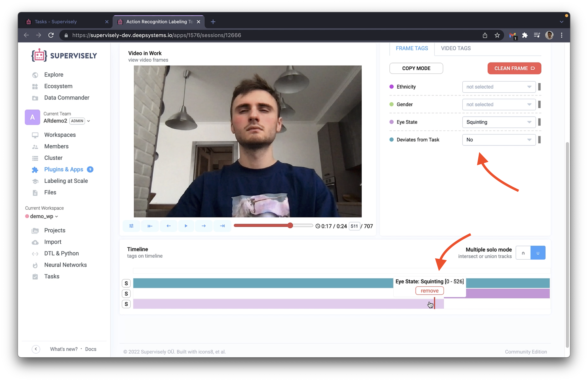Toggle solo on Eye State Squinting track

pos(126,304)
